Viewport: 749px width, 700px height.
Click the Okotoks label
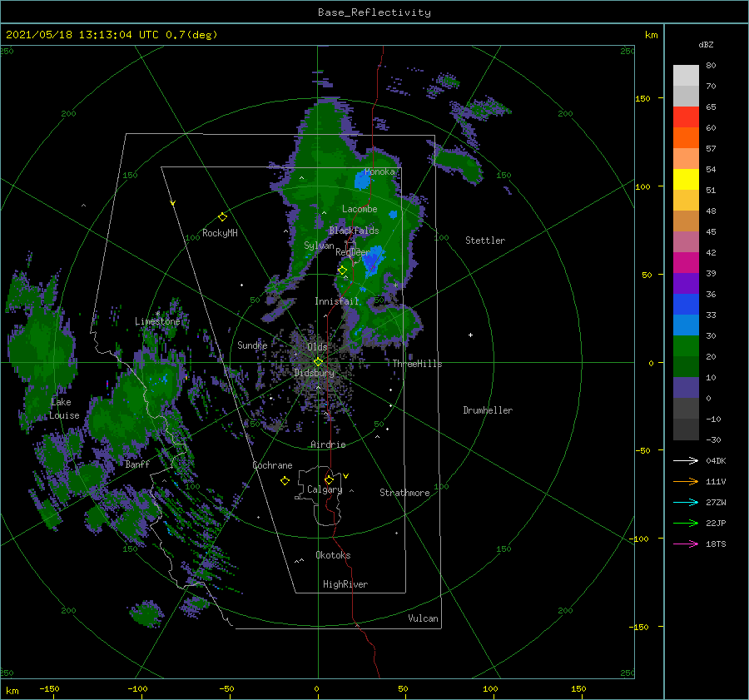pos(333,555)
